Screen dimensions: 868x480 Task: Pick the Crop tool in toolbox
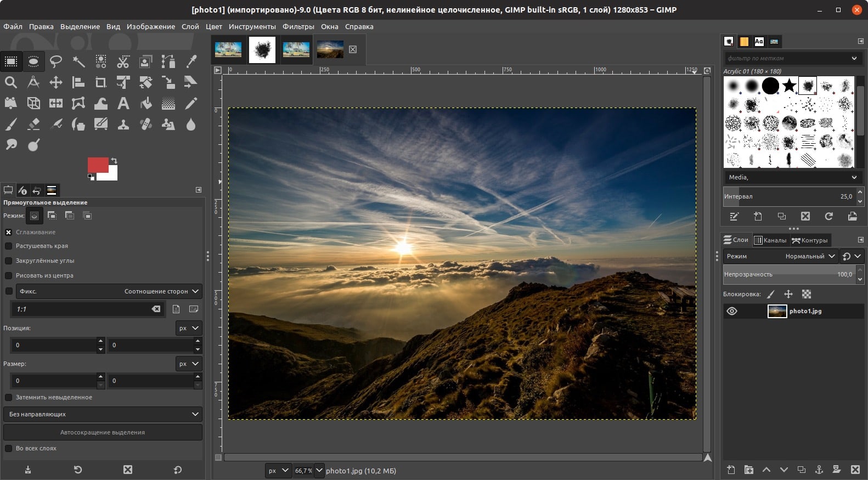click(x=101, y=82)
